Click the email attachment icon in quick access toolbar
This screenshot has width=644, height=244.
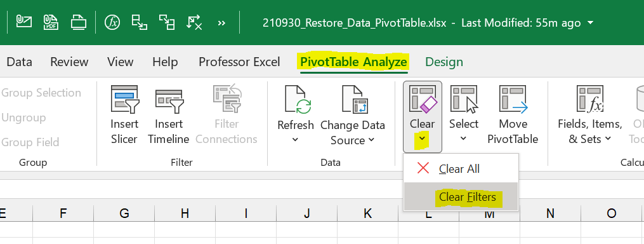24,21
